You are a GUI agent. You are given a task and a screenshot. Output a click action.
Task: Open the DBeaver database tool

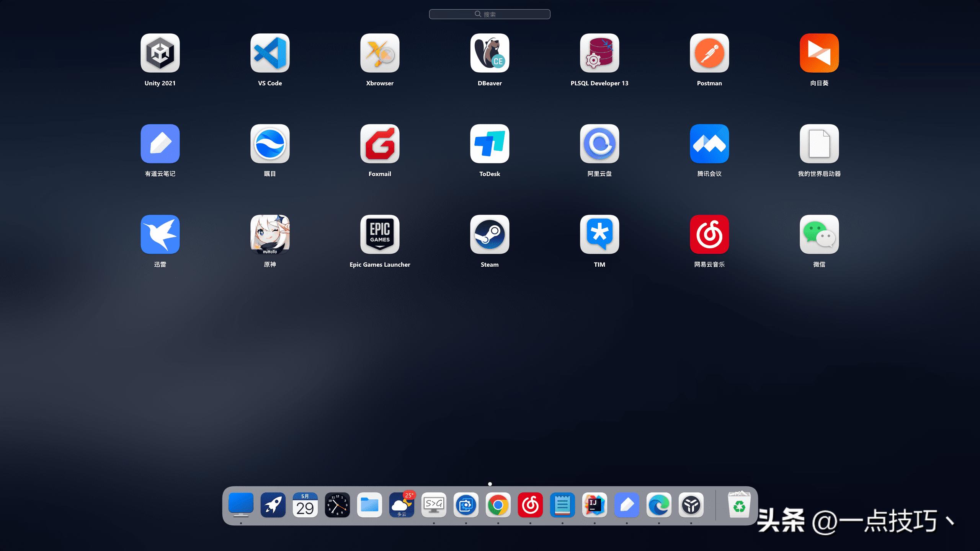click(x=490, y=54)
